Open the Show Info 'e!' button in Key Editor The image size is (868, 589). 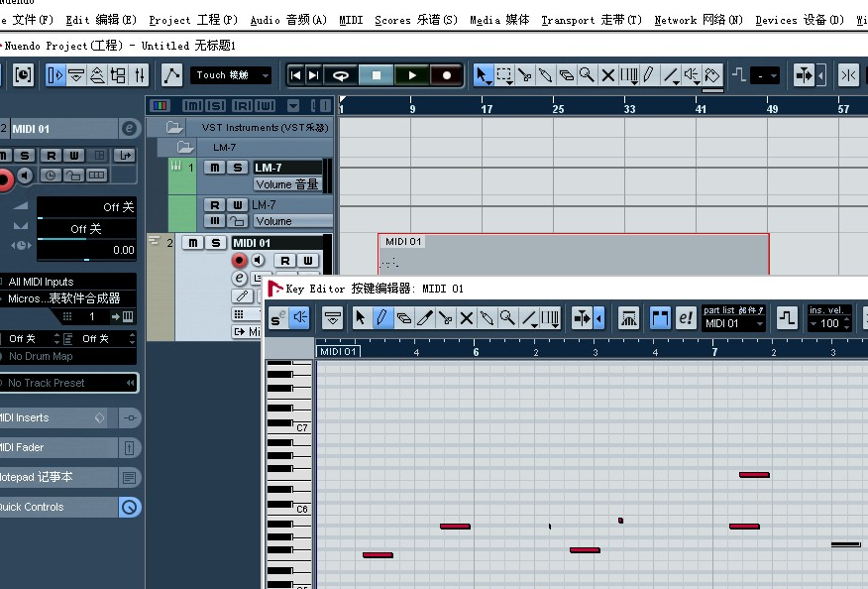[686, 318]
